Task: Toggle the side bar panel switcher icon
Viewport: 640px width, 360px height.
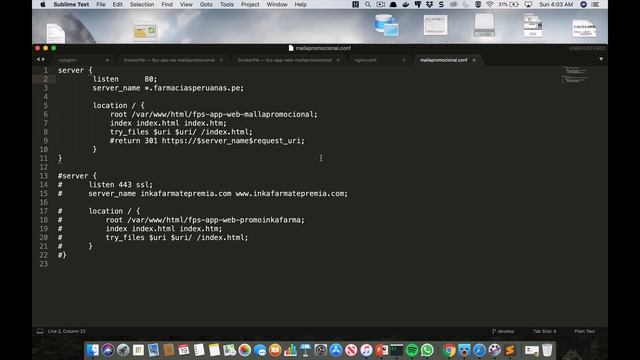Action: pyautogui.click(x=40, y=331)
